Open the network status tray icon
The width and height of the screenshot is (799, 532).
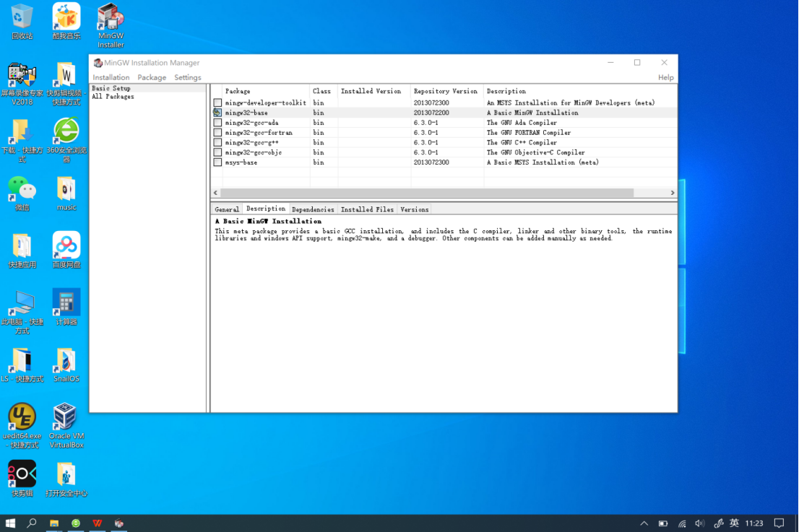click(682, 523)
